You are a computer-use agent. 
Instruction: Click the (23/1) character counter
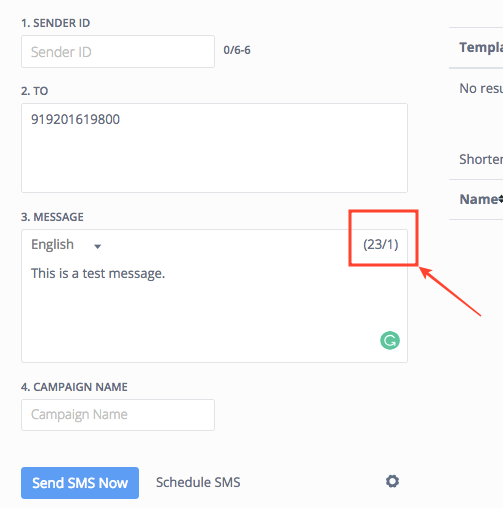[x=381, y=244]
